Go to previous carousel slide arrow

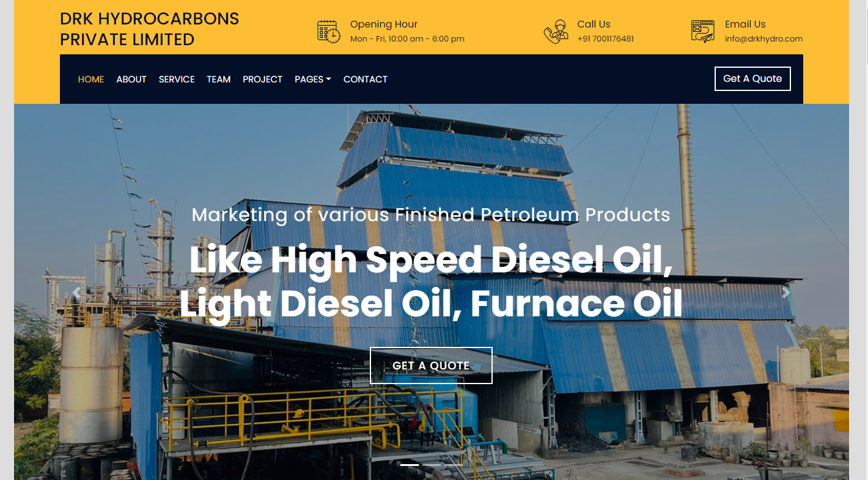pyautogui.click(x=76, y=293)
